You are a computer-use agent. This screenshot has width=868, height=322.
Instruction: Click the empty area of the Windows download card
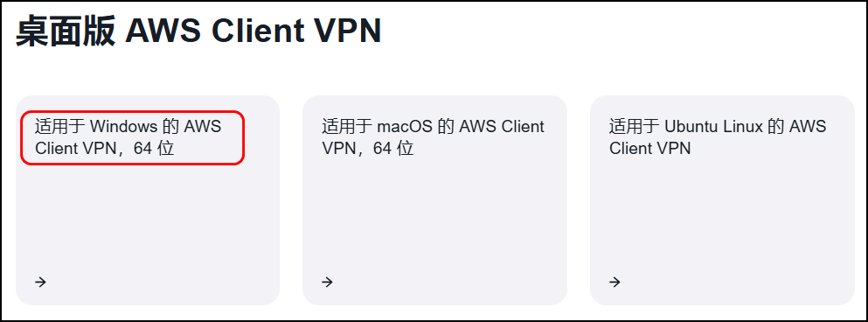(147, 221)
